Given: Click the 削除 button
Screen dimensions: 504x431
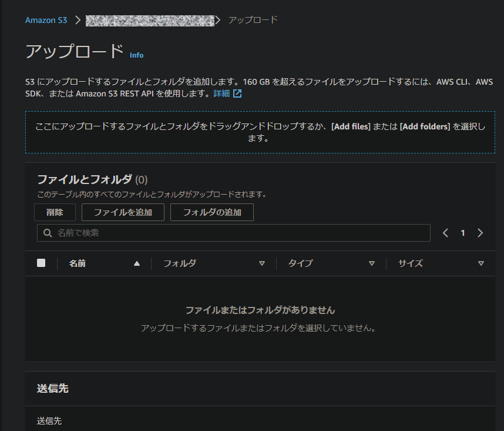Looking at the screenshot, I should [55, 212].
